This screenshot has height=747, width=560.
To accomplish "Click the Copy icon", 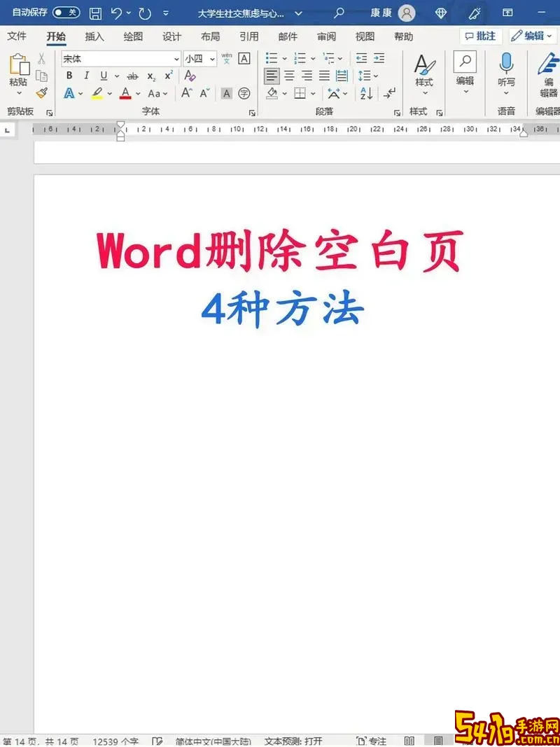I will coord(41,76).
